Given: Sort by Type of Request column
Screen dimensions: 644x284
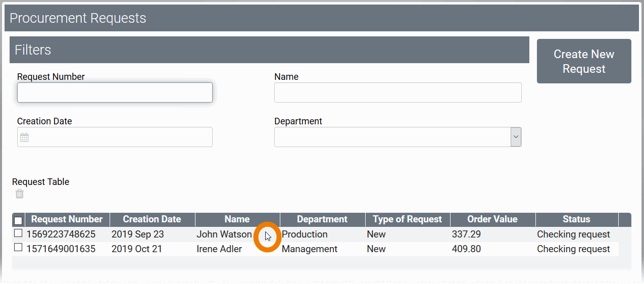Looking at the screenshot, I should (407, 219).
